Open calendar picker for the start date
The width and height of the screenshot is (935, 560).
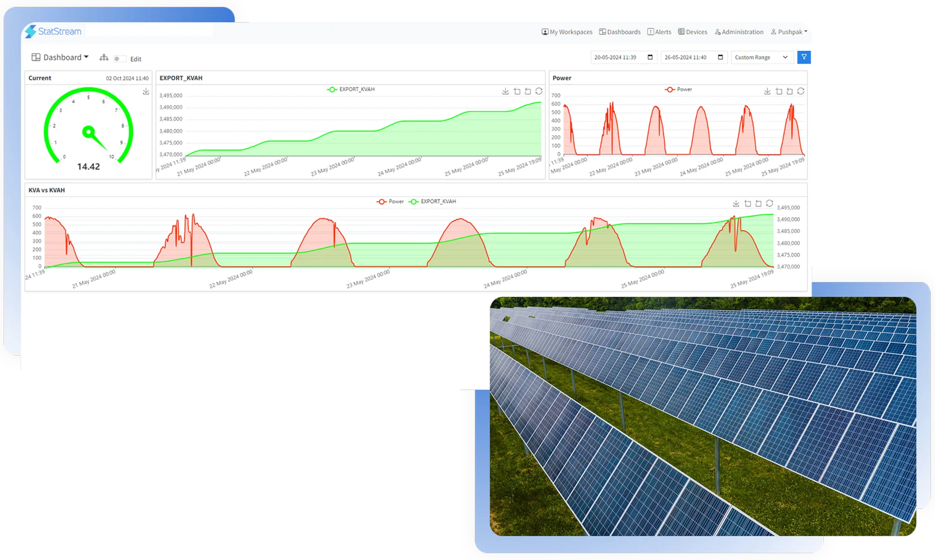click(x=650, y=57)
